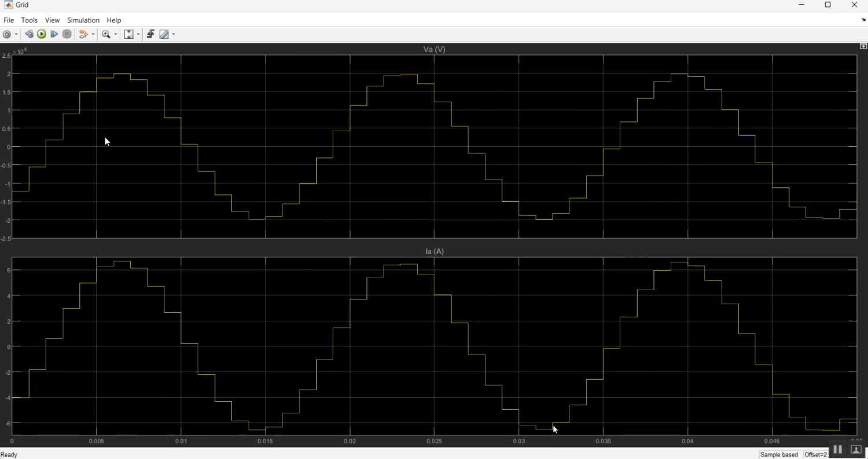
Task: Open the Simulation menu
Action: tap(83, 20)
